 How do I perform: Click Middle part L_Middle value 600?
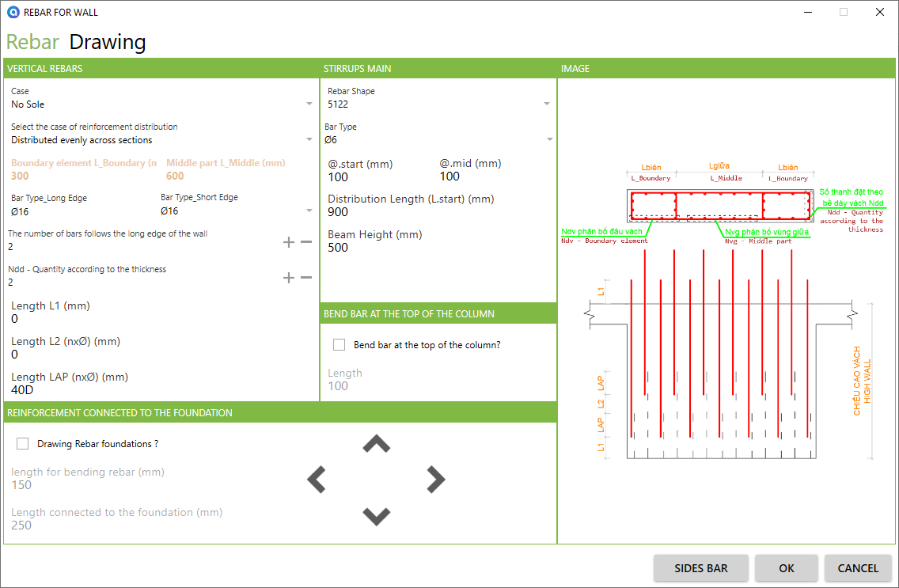(x=238, y=176)
